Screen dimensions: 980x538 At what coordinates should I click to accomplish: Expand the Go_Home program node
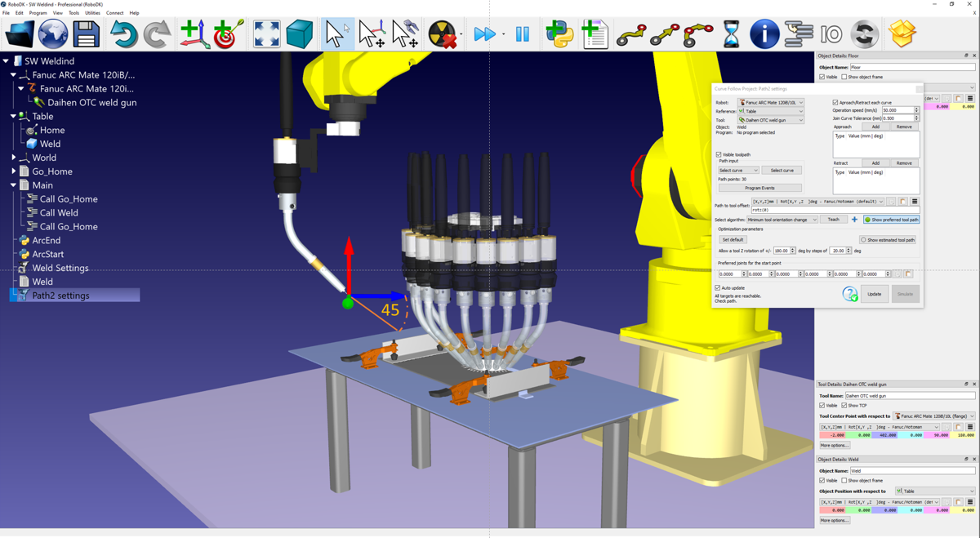coord(13,171)
